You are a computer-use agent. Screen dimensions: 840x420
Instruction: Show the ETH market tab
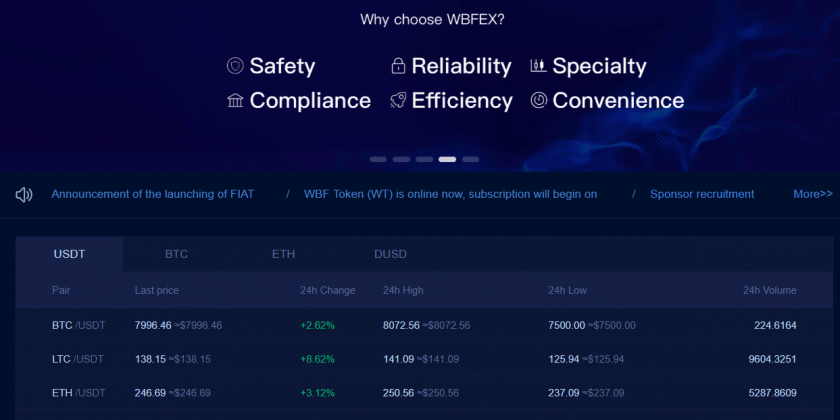(x=283, y=254)
